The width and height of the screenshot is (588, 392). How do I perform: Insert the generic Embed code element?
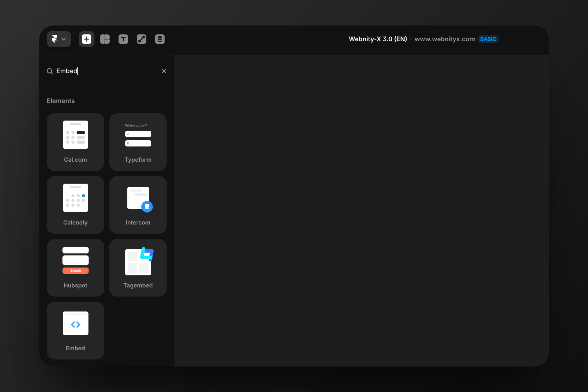[75, 331]
